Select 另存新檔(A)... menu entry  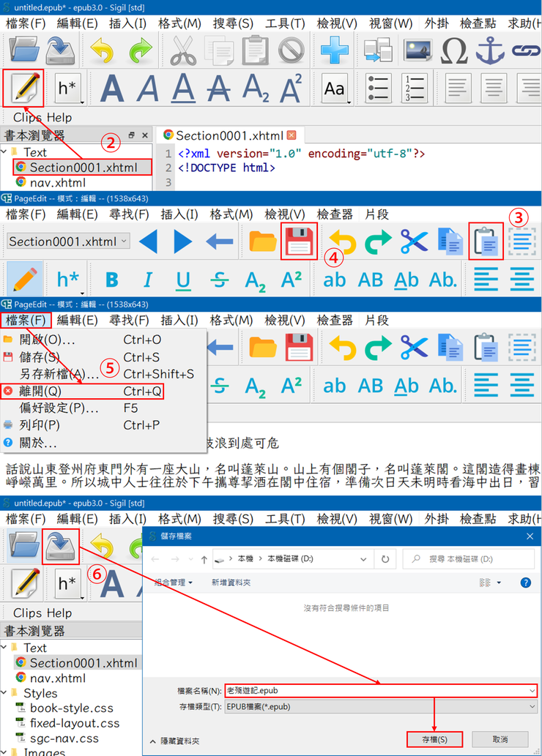(59, 374)
